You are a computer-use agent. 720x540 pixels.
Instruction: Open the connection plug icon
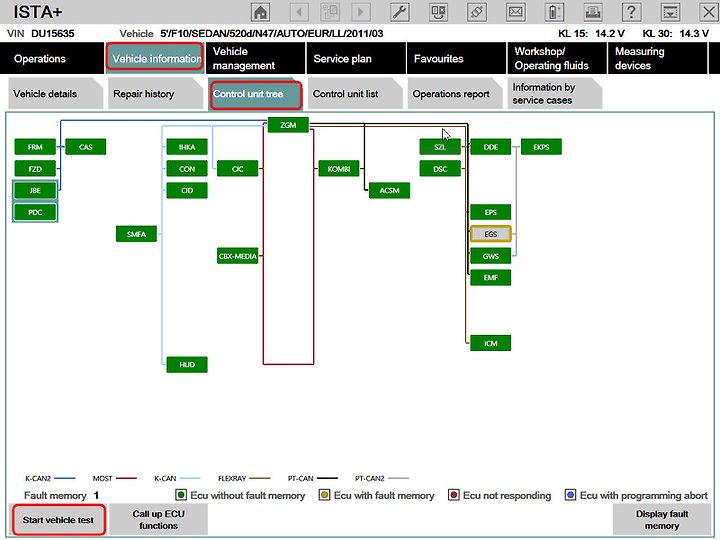point(477,12)
